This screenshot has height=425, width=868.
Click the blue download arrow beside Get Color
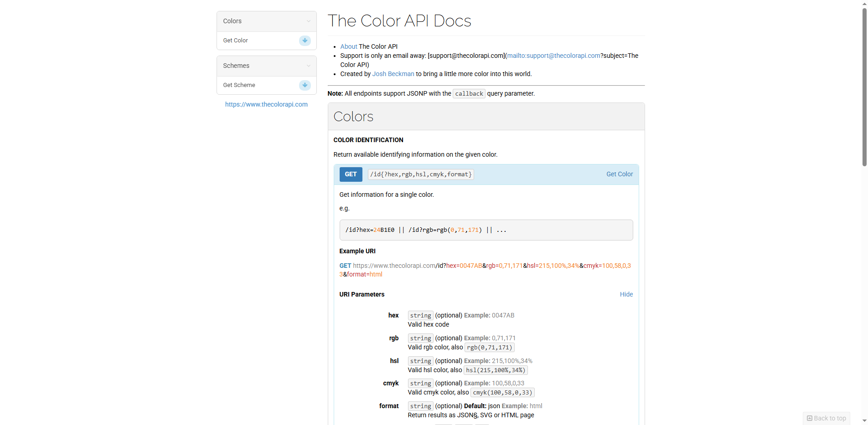(x=304, y=41)
